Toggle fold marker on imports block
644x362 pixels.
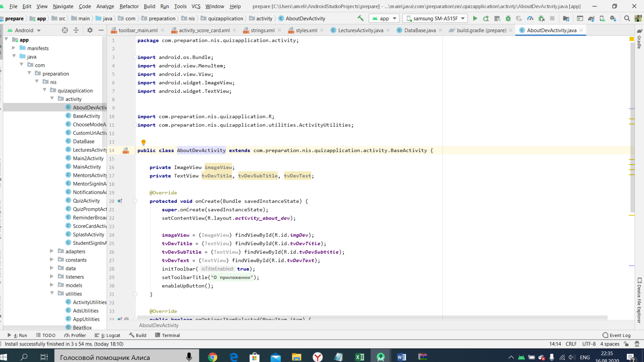pos(135,57)
